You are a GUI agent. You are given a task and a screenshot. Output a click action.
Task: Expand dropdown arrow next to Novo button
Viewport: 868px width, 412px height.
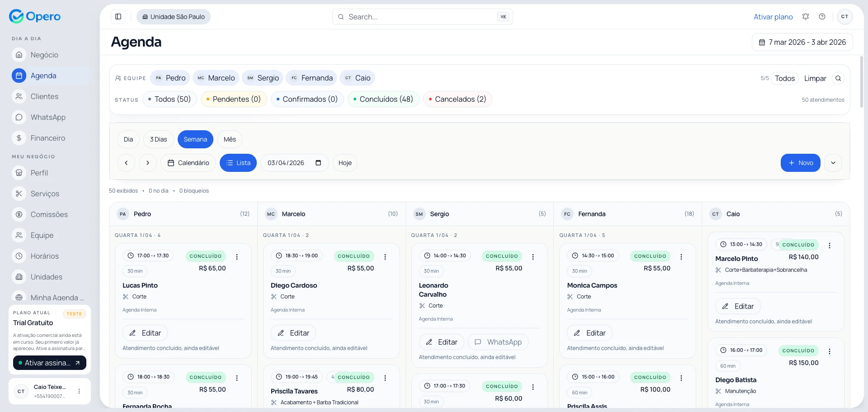point(833,163)
